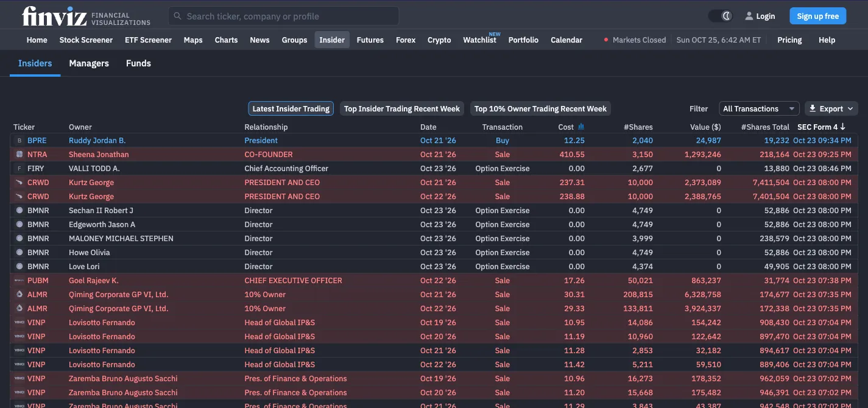Click the FIRY ticker logo icon

click(x=19, y=169)
